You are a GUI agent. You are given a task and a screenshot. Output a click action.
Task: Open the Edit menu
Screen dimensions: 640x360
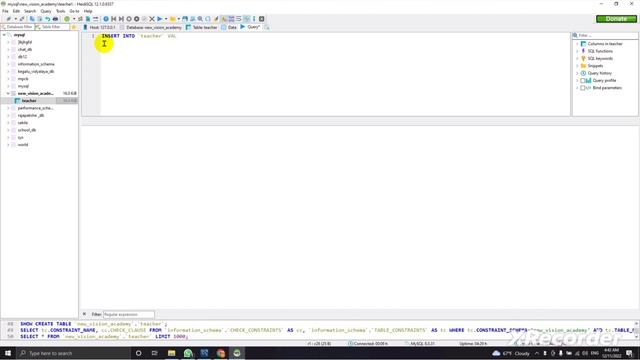[x=16, y=11]
